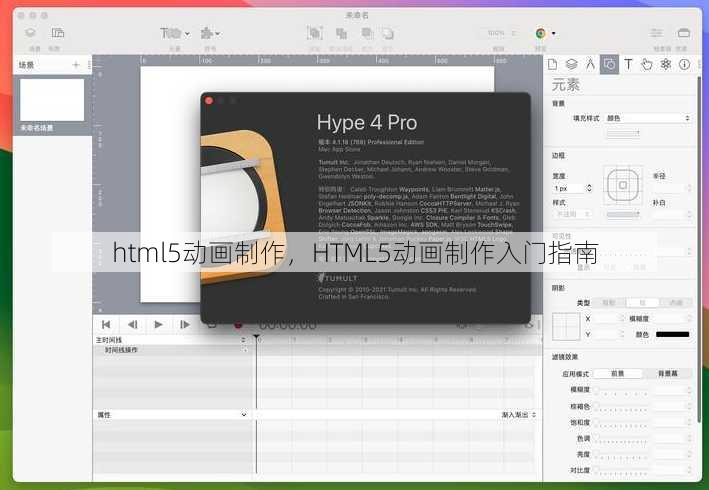The width and height of the screenshot is (709, 490).
Task: Click the border corner selector graphic
Action: click(623, 185)
